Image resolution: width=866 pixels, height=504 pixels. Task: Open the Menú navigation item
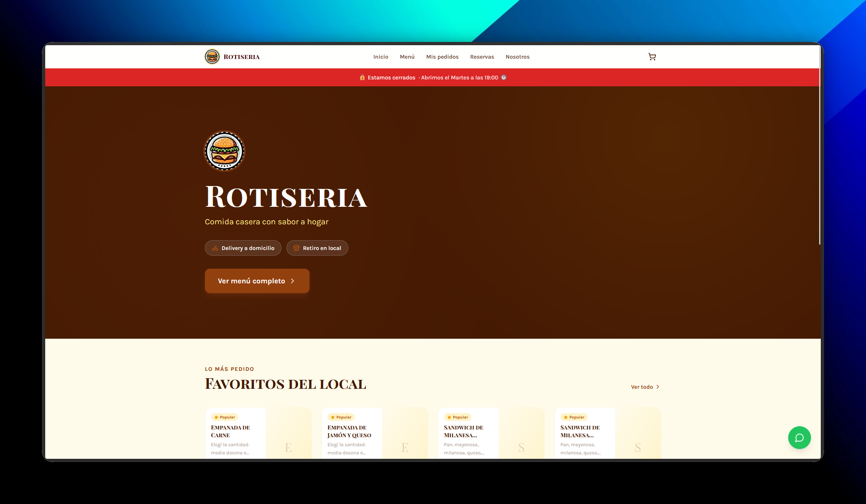[407, 57]
